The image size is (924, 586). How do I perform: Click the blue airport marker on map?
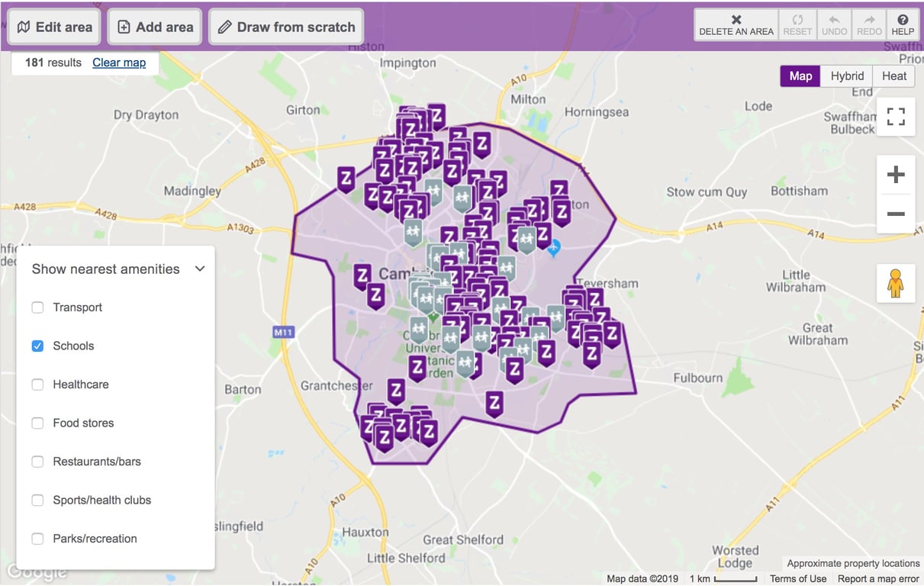click(555, 247)
